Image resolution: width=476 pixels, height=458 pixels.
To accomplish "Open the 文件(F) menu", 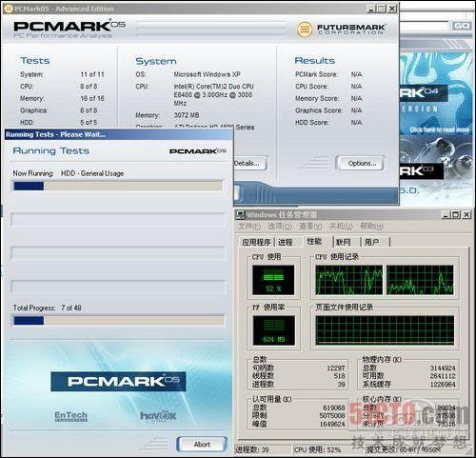I will (x=249, y=227).
